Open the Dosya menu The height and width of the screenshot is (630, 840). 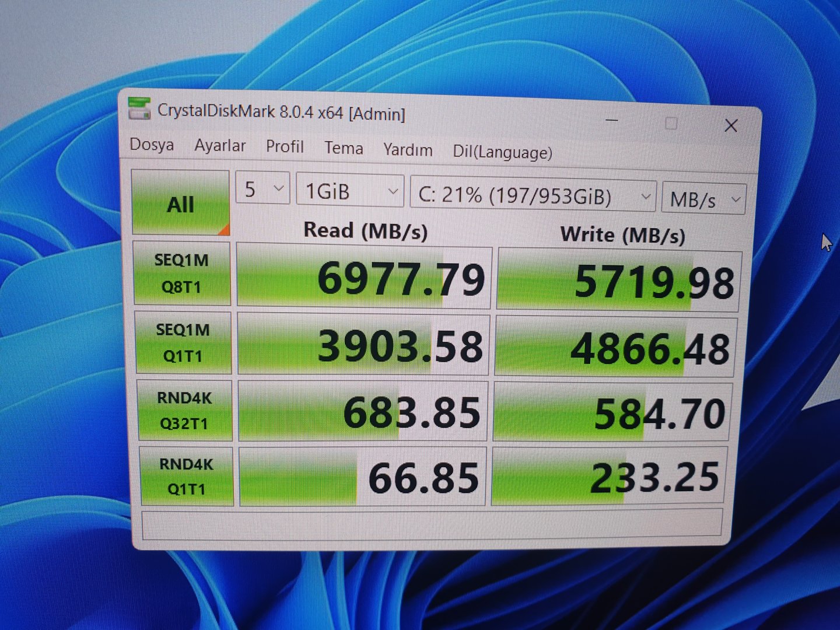tap(152, 144)
